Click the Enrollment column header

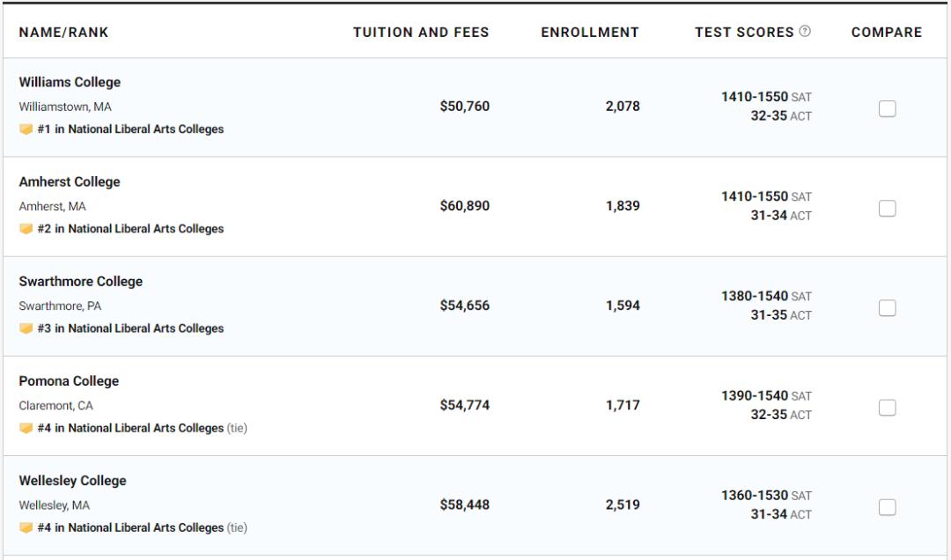[590, 33]
